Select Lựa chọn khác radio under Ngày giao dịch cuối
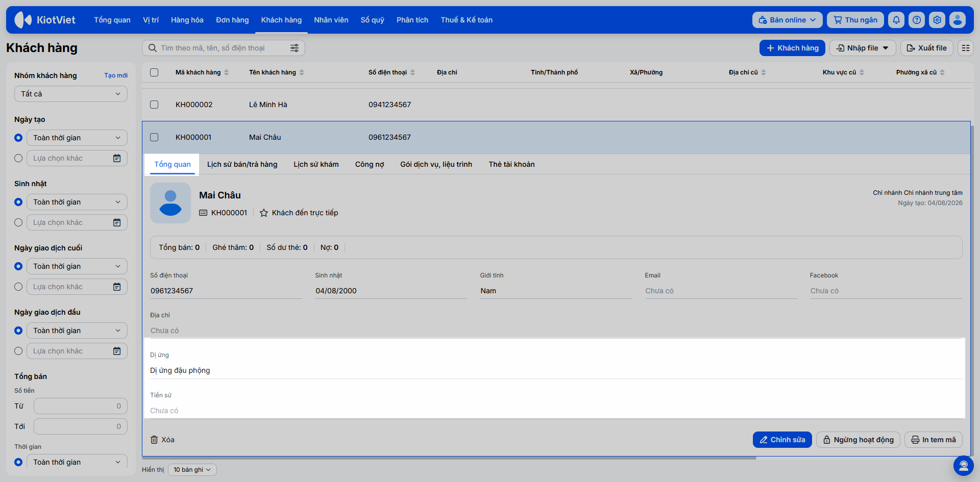Image resolution: width=980 pixels, height=482 pixels. [x=18, y=287]
